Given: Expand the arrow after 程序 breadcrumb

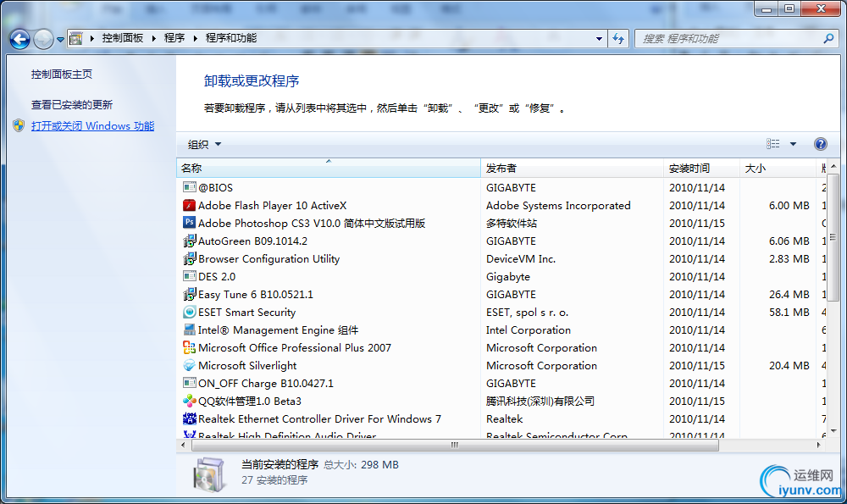Looking at the screenshot, I should 195,38.
